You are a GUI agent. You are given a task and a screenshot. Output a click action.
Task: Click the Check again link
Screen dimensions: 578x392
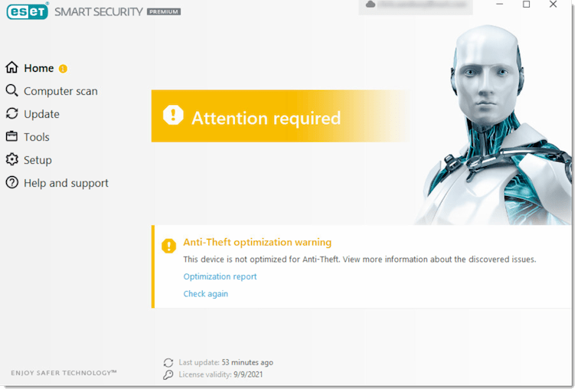tap(206, 294)
